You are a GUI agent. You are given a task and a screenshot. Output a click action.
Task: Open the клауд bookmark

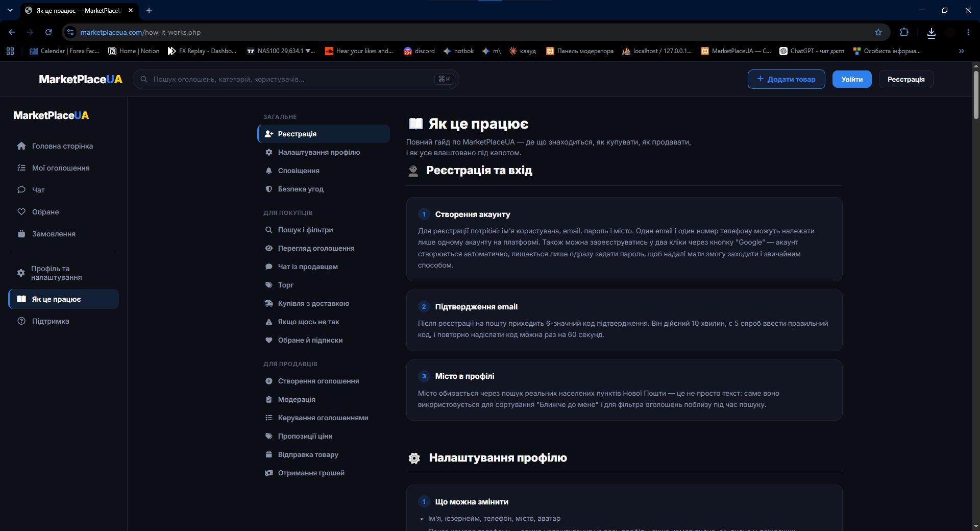pyautogui.click(x=523, y=51)
